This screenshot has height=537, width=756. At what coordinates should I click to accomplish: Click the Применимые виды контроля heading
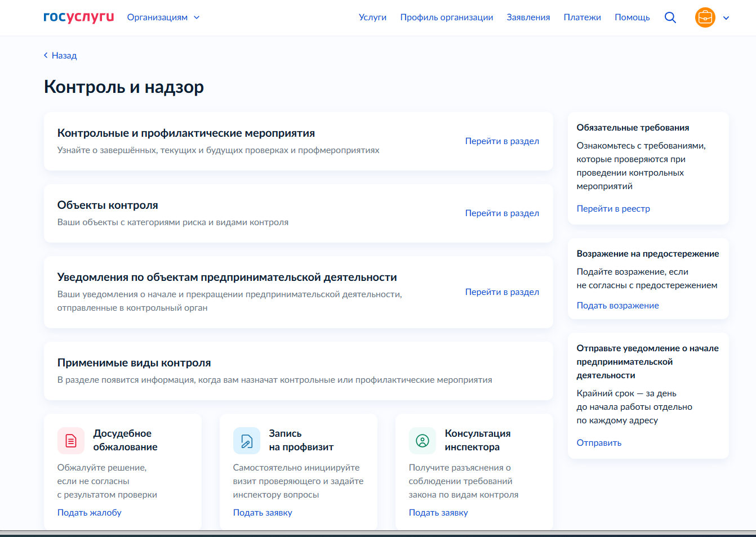tap(134, 363)
